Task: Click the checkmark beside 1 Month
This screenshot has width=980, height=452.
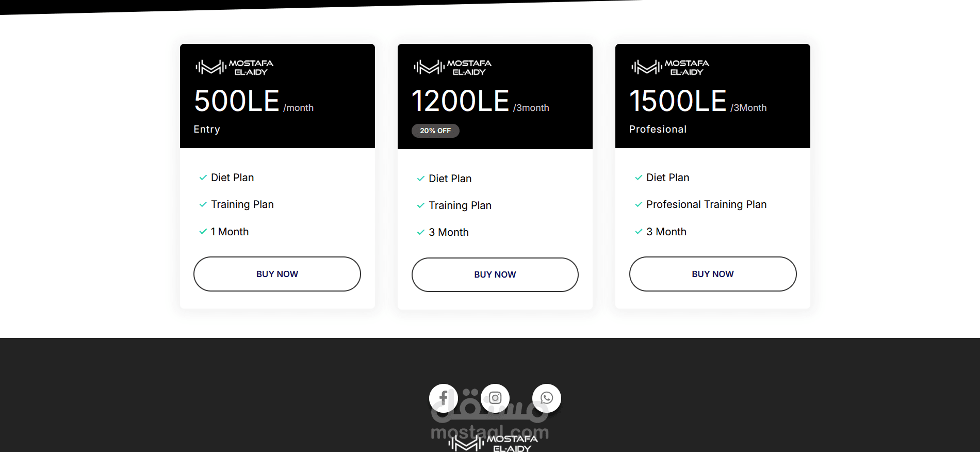Action: point(203,232)
